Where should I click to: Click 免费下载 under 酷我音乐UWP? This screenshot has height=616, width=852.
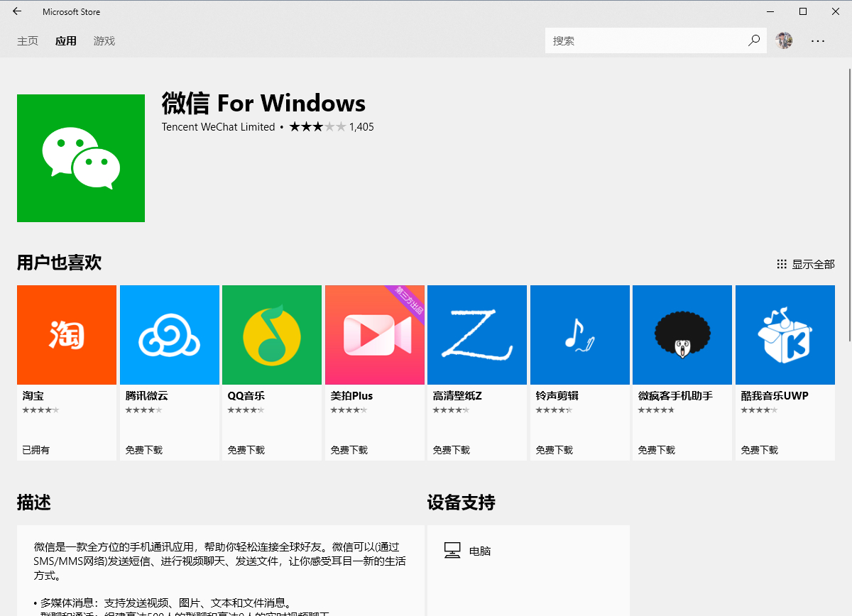(x=760, y=450)
